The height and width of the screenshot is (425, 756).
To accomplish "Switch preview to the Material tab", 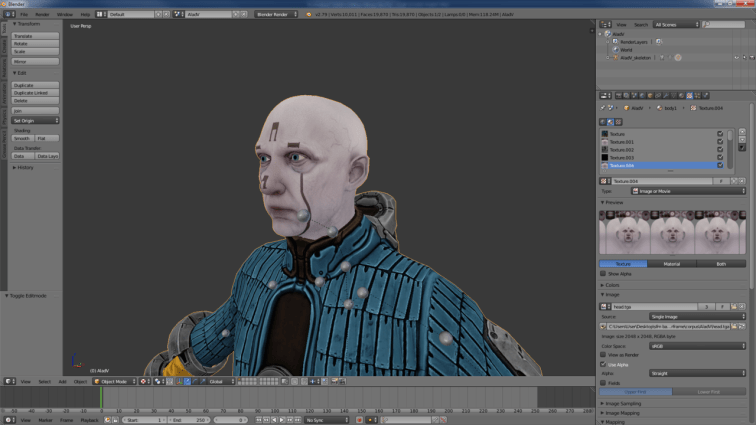I will [x=672, y=264].
